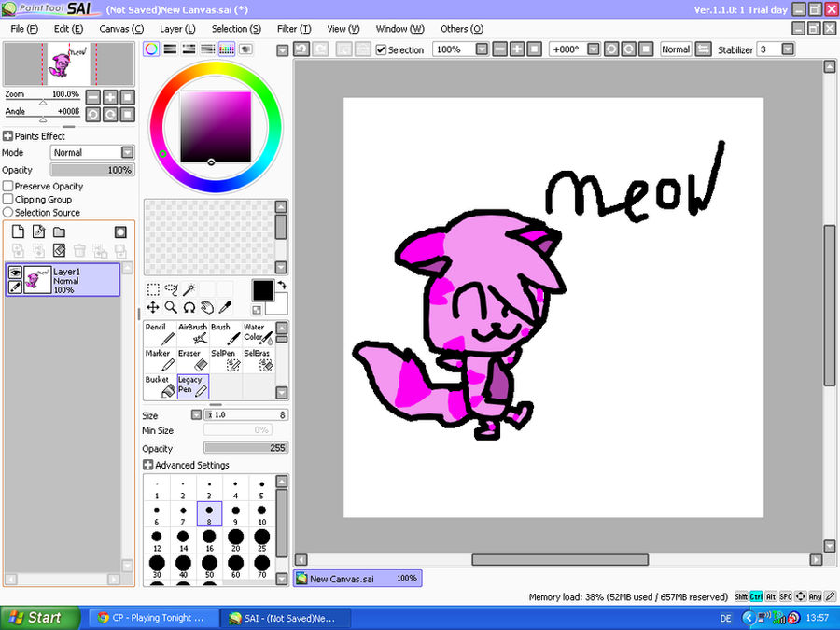840x630 pixels.
Task: Toggle the RGB slider panel
Action: (x=171, y=49)
